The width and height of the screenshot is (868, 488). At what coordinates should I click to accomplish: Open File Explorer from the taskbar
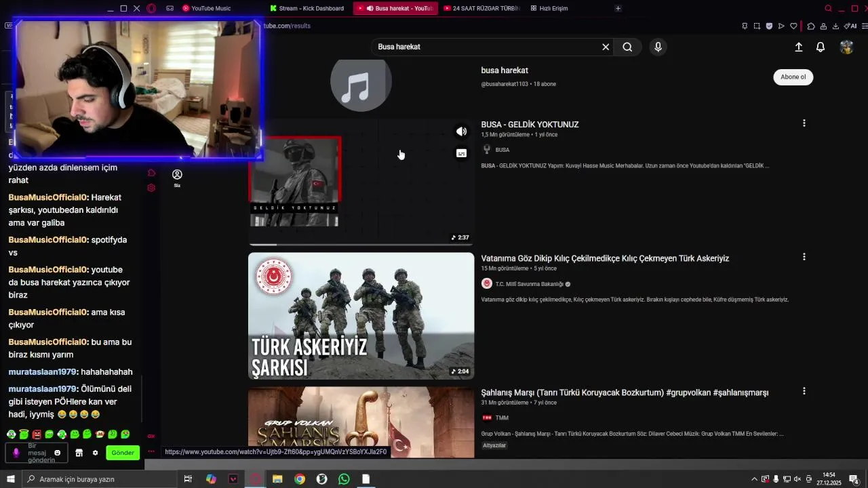277,479
